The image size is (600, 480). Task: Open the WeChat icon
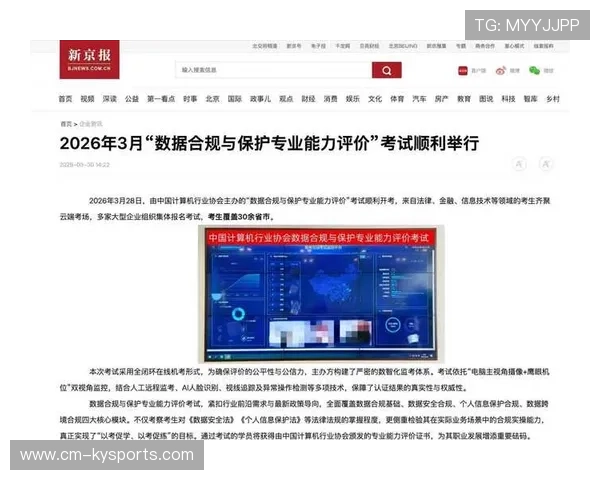coord(534,70)
